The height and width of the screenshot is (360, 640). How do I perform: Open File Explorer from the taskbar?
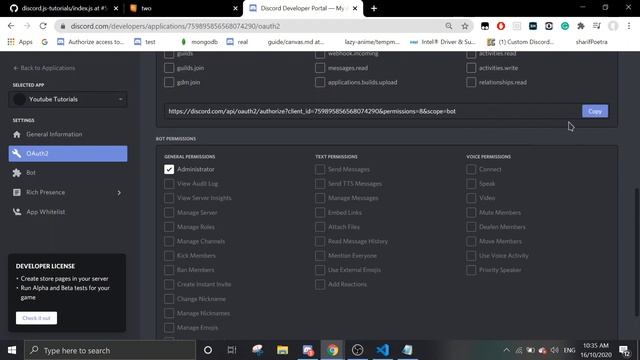[282, 350]
